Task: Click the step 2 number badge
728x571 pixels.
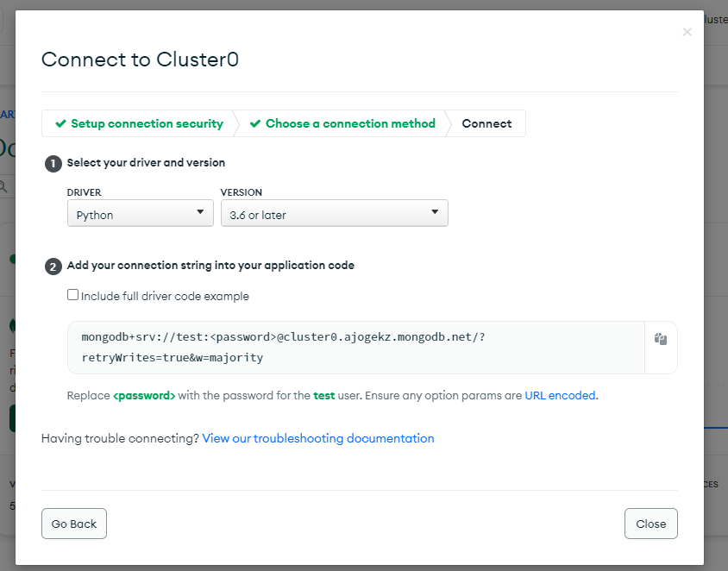Action: pyautogui.click(x=53, y=267)
